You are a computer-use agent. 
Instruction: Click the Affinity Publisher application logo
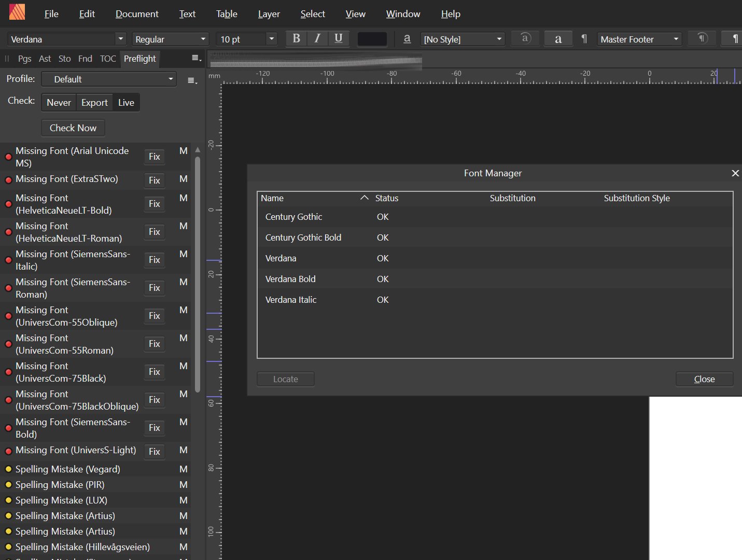pos(17,12)
